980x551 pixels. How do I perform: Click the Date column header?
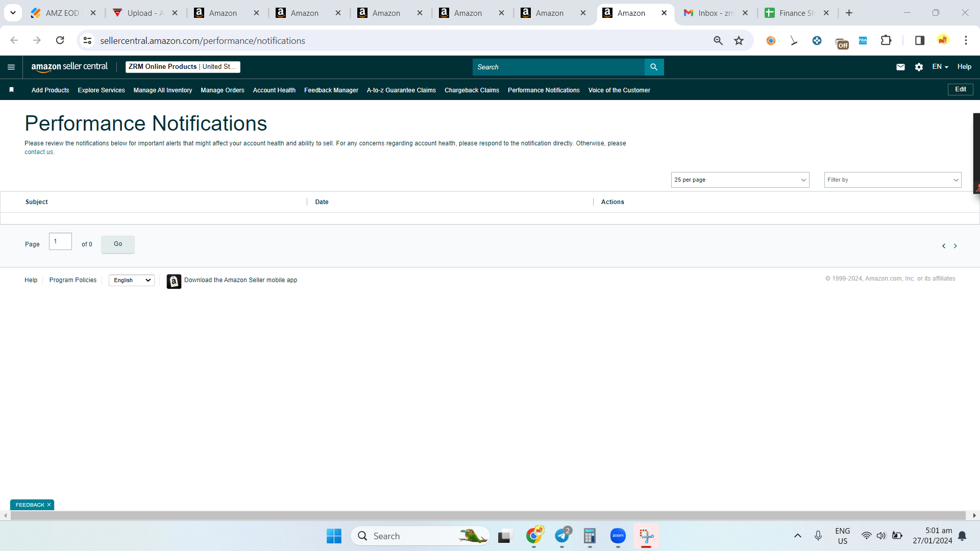tap(322, 202)
